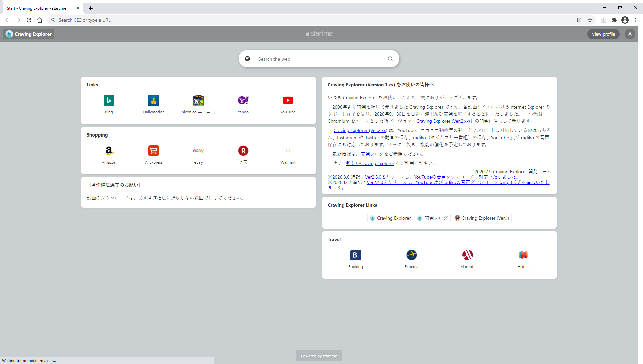Click the magnifier icon in web search box

pyautogui.click(x=390, y=59)
